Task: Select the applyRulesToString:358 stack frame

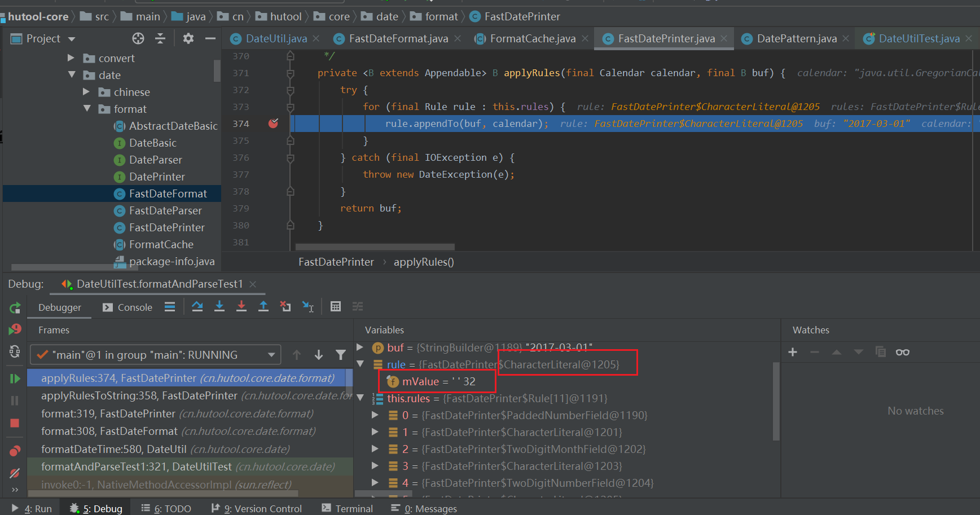Action: point(190,396)
